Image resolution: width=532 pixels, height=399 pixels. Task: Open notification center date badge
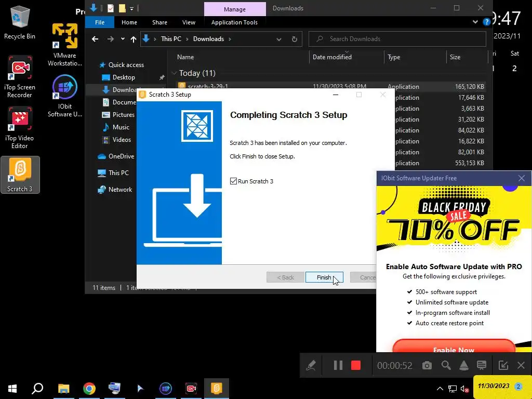518,386
